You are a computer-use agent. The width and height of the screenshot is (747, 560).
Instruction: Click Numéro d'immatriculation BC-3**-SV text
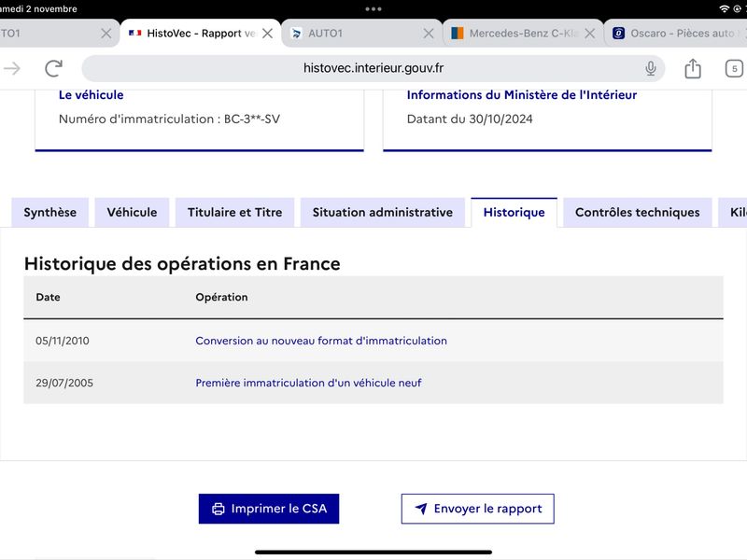(x=169, y=119)
